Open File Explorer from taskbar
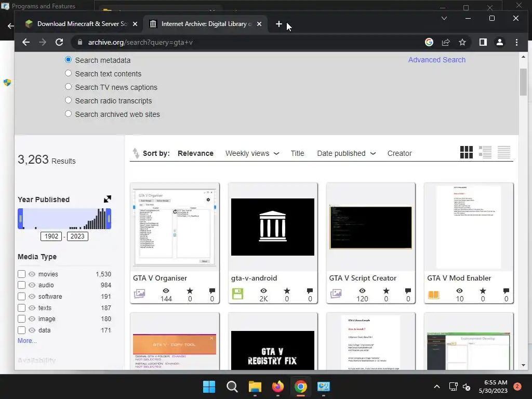Image resolution: width=532 pixels, height=399 pixels. coord(255,387)
